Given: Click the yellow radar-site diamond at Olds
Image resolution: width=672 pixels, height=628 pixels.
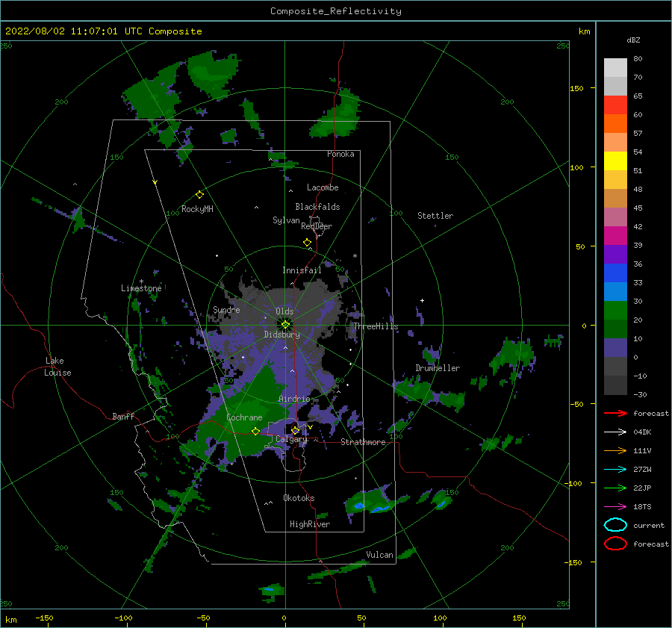Looking at the screenshot, I should pos(285,325).
